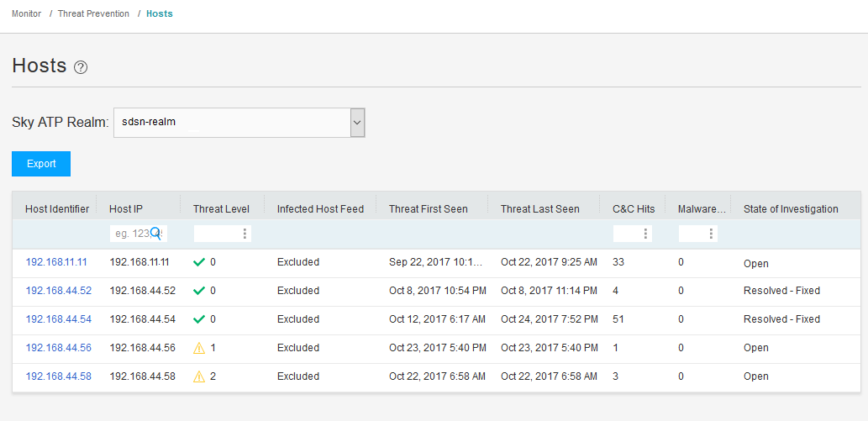Click green checkmark icon for host 192.168.11.11
The height and width of the screenshot is (421, 868).
point(199,262)
